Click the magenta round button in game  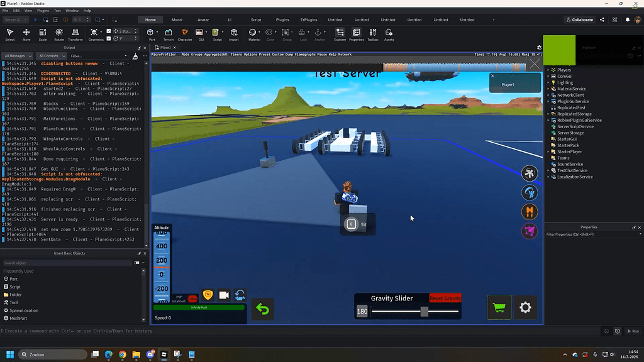(530, 231)
